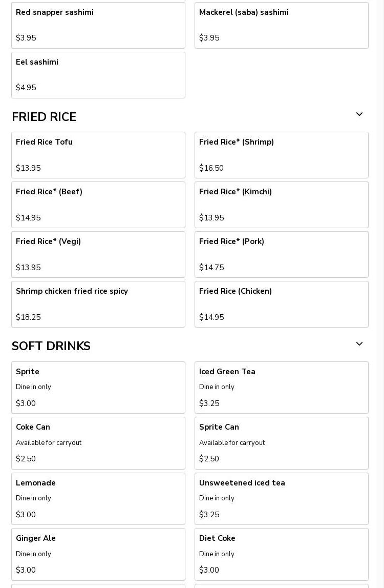Image resolution: width=384 pixels, height=588 pixels.
Task: Open the Fried Rice* (Shrimp) item
Action: point(282,155)
